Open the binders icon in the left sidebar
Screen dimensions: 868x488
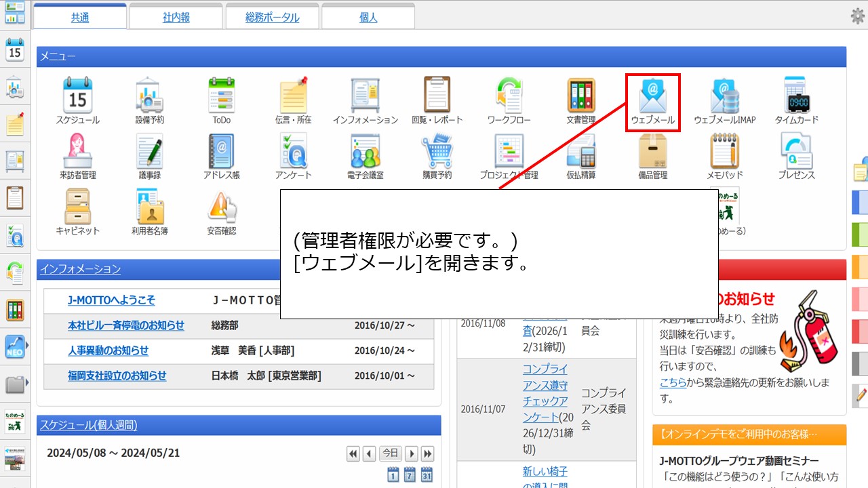15,310
